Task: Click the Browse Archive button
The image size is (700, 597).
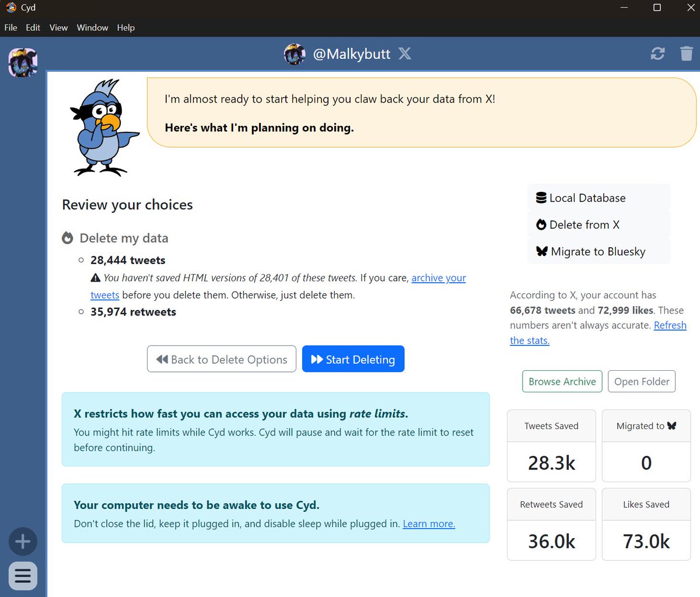Action: tap(562, 381)
